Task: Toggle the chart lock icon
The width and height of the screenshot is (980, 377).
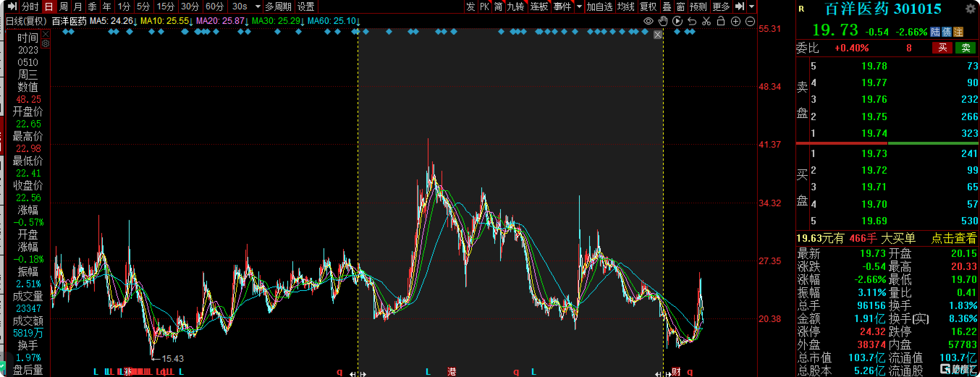Action: pos(721,21)
